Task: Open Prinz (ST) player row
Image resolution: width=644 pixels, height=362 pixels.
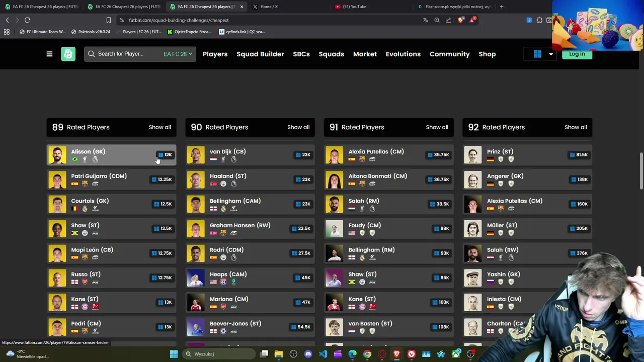Action: click(x=527, y=155)
